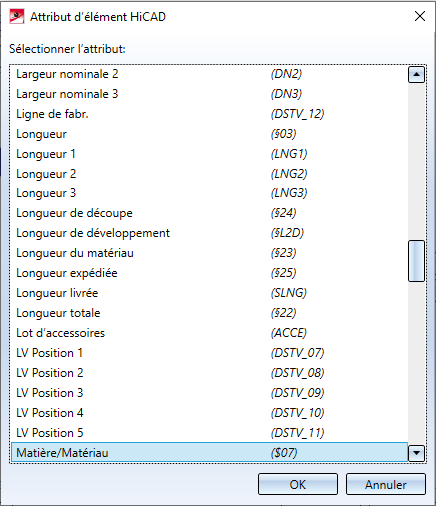Select the LV Position 5 entry

click(209, 433)
